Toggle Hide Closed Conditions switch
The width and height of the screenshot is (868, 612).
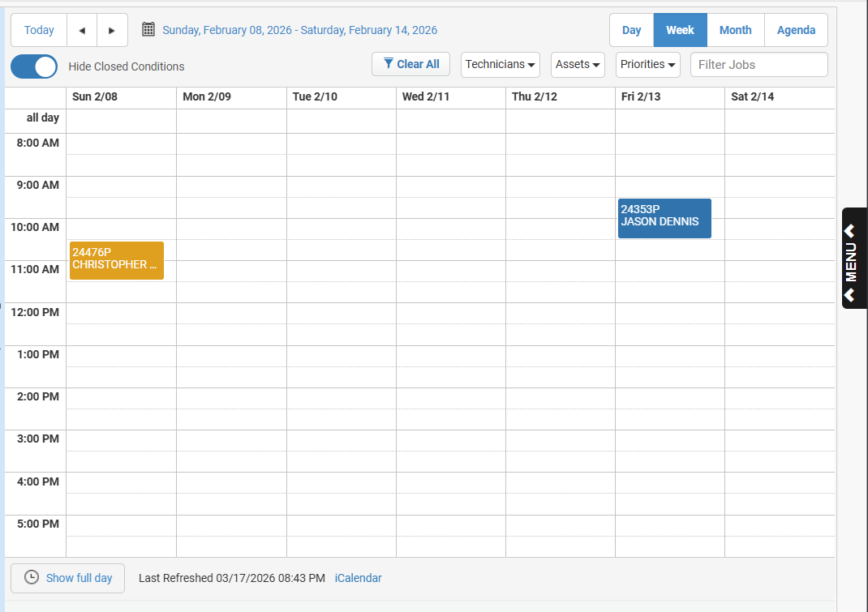[x=34, y=66]
